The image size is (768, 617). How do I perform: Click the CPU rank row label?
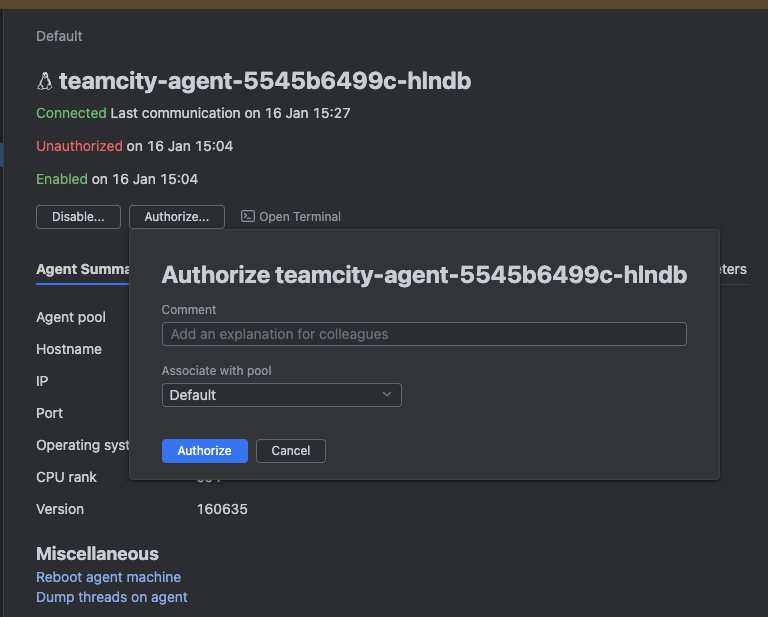(x=67, y=477)
